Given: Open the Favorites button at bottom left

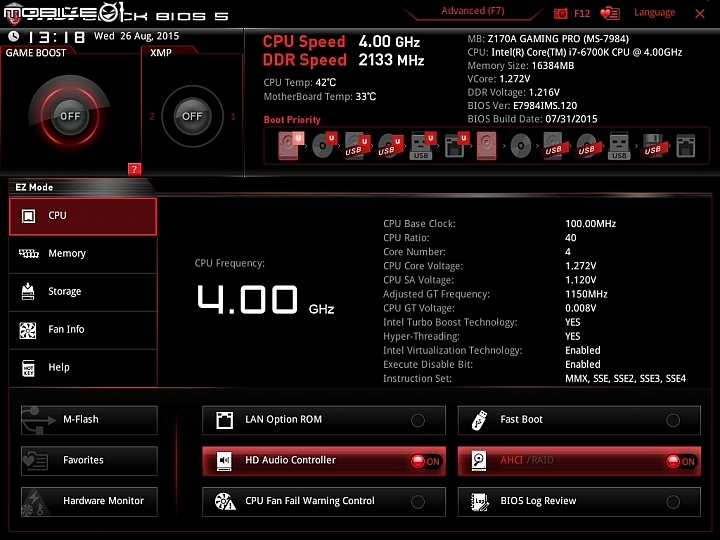Looking at the screenshot, I should [89, 461].
